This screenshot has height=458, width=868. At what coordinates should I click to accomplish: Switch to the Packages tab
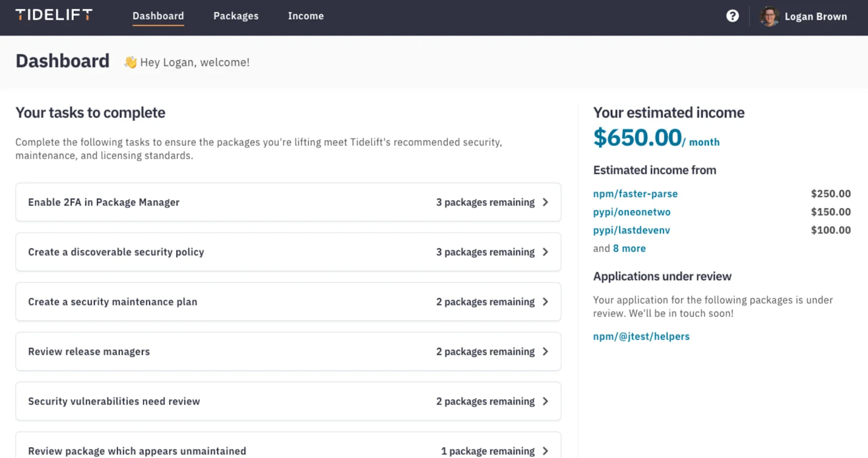(236, 16)
